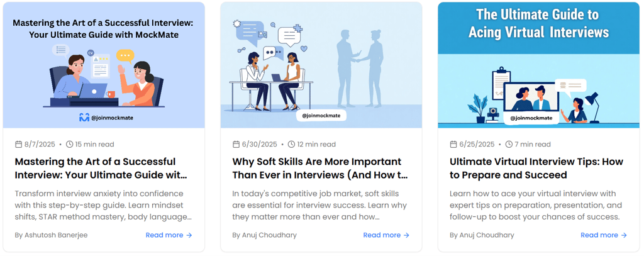Viewport: 644px width, 256px height.
Task: Open Read more on Soft Skills article
Action: pos(387,235)
